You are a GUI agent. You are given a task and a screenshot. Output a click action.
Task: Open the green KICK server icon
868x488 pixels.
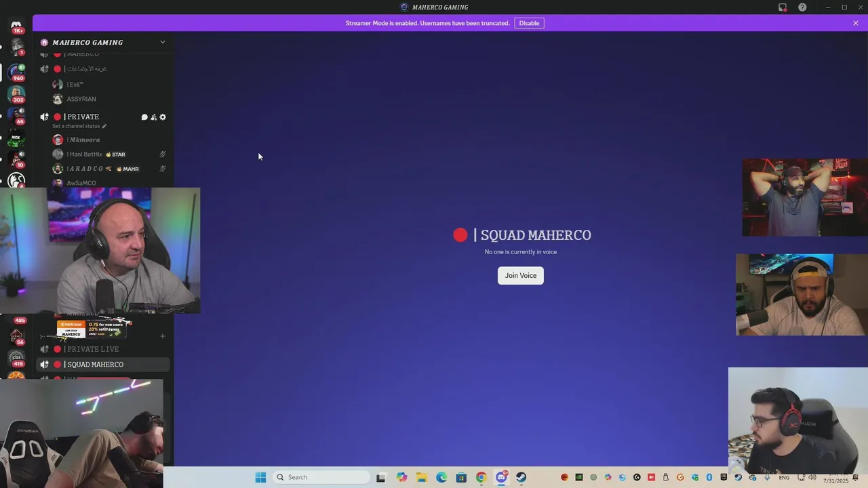tap(16, 138)
